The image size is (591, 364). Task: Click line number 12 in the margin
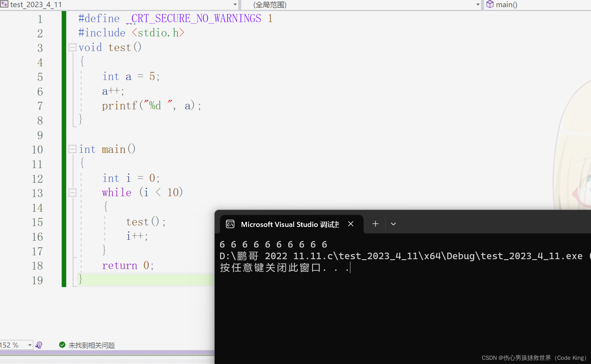pyautogui.click(x=37, y=179)
